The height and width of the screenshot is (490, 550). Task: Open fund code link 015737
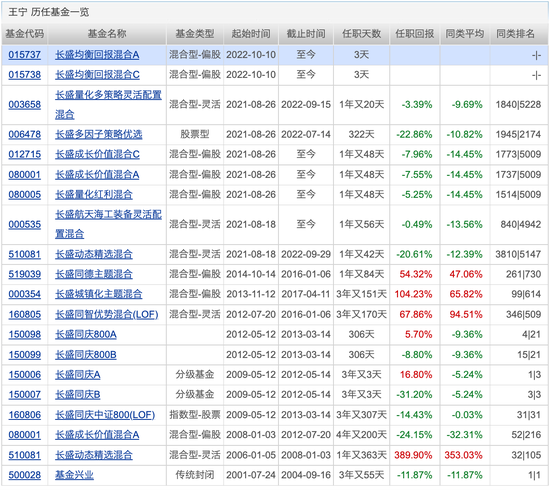click(x=25, y=55)
